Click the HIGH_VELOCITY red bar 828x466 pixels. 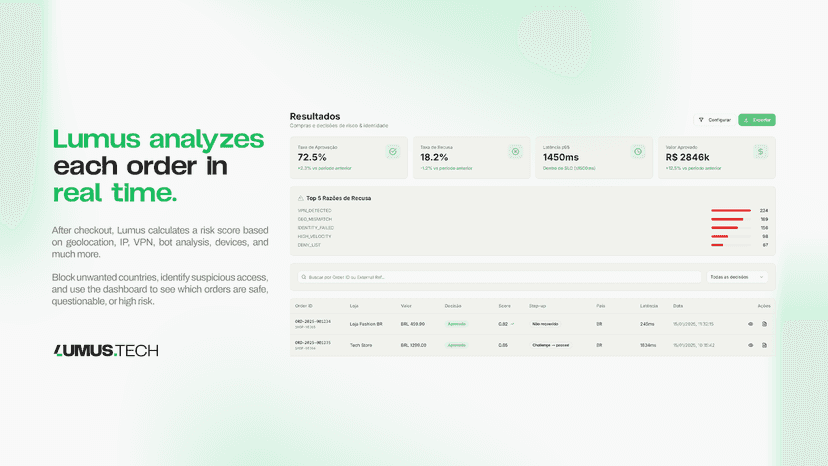coord(720,236)
